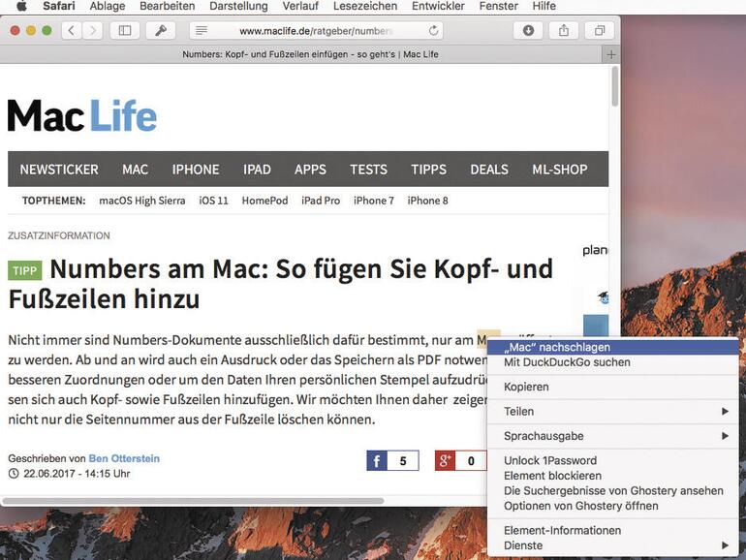Open the Bearbeiten menu
Viewport: 746px width, 560px height.
pos(167,6)
